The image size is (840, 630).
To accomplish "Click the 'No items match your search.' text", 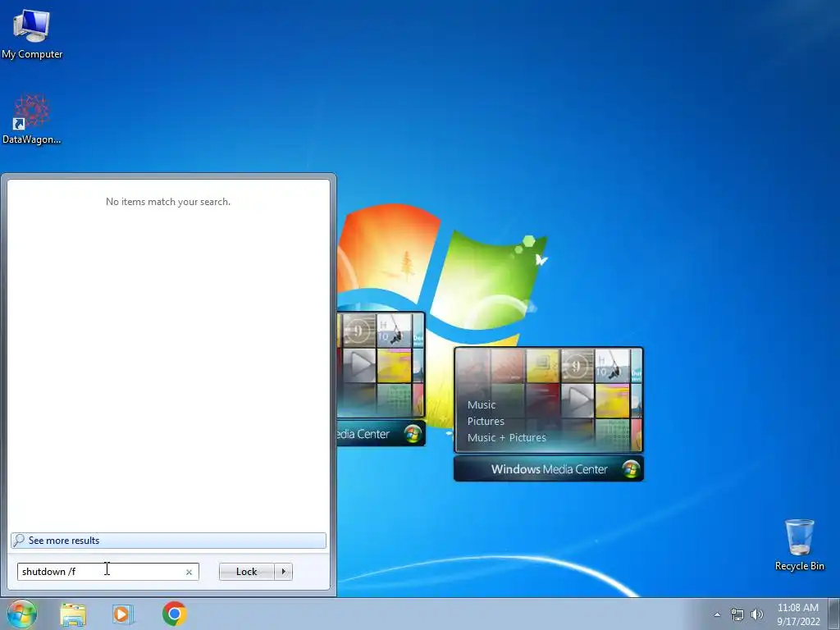I will 167,202.
